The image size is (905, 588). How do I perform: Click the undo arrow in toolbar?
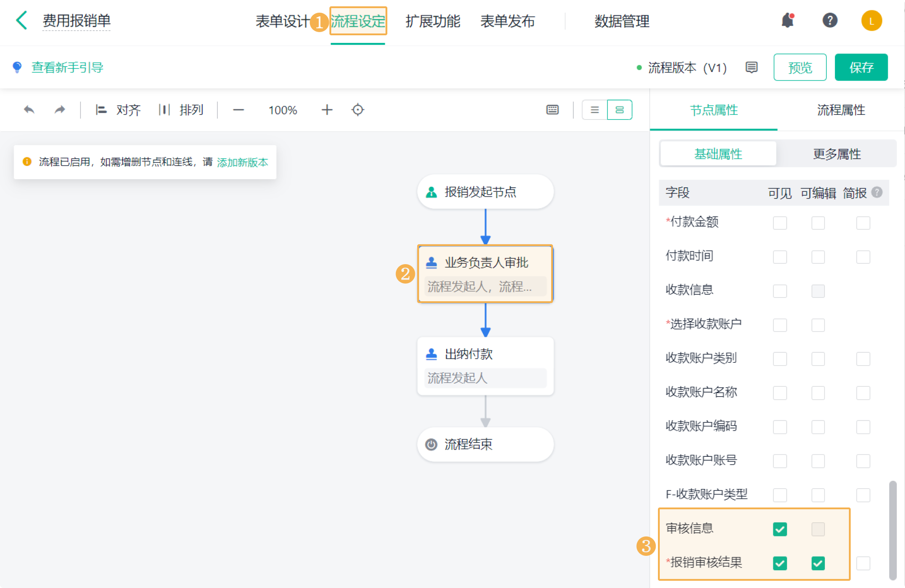[29, 110]
